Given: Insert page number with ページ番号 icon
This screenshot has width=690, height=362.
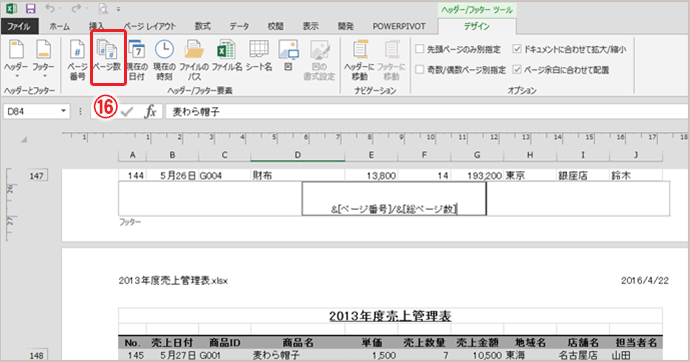Looking at the screenshot, I should click(77, 60).
